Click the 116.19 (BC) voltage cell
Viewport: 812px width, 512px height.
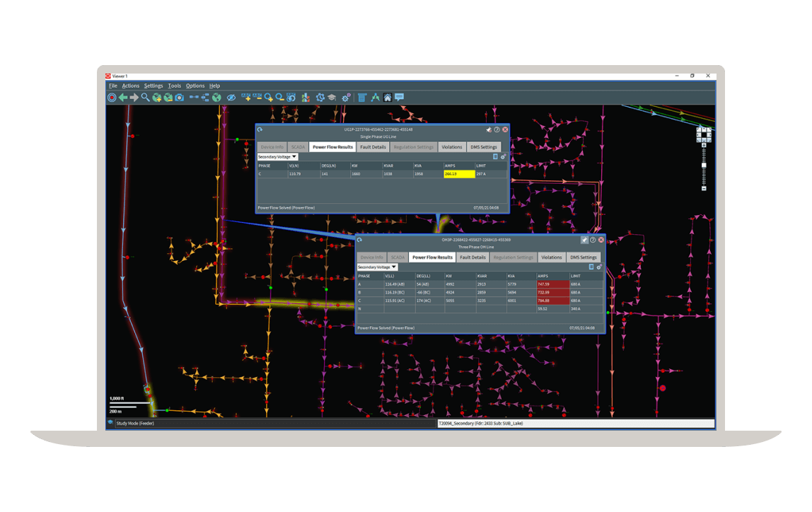399,293
